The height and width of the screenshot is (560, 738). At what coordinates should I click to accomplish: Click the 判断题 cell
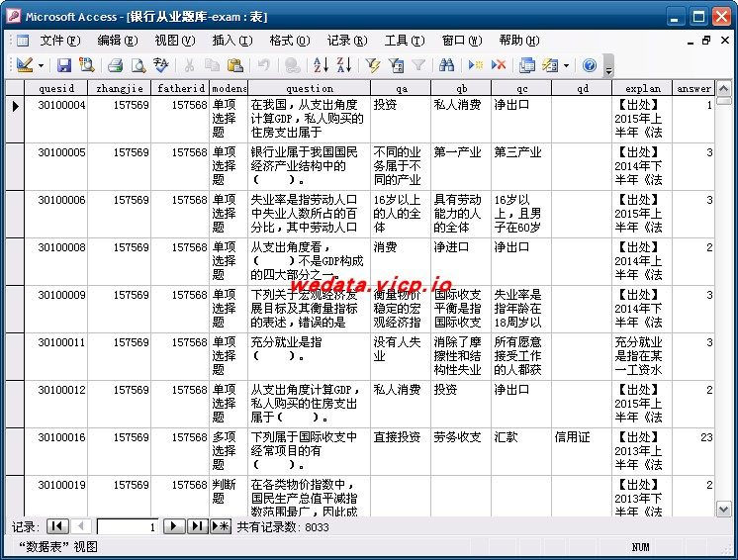pyautogui.click(x=229, y=496)
